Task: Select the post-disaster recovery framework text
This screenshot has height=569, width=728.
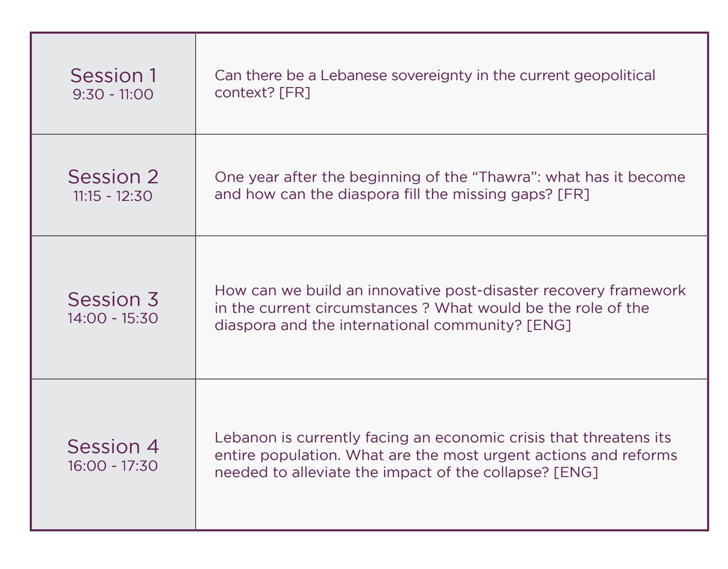Action: 450,308
